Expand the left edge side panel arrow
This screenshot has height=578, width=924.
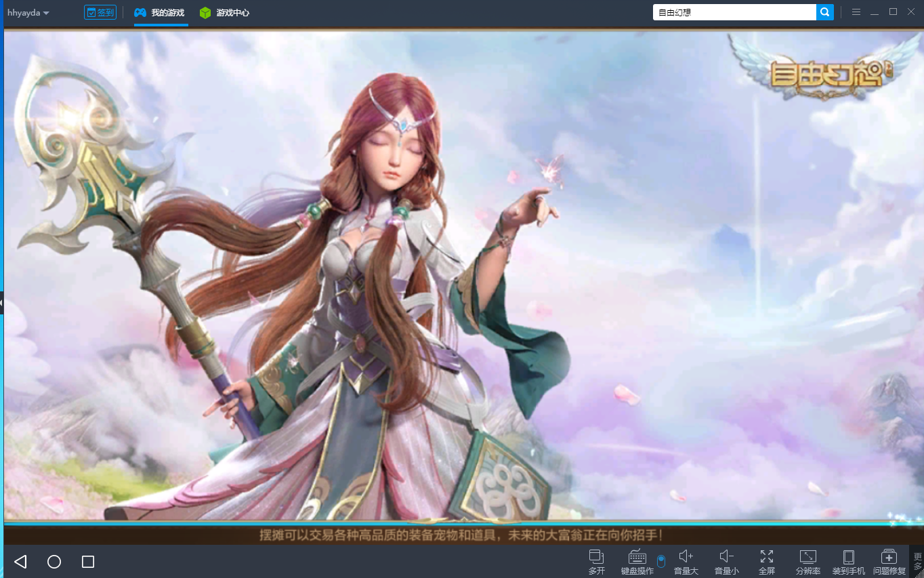click(2, 303)
